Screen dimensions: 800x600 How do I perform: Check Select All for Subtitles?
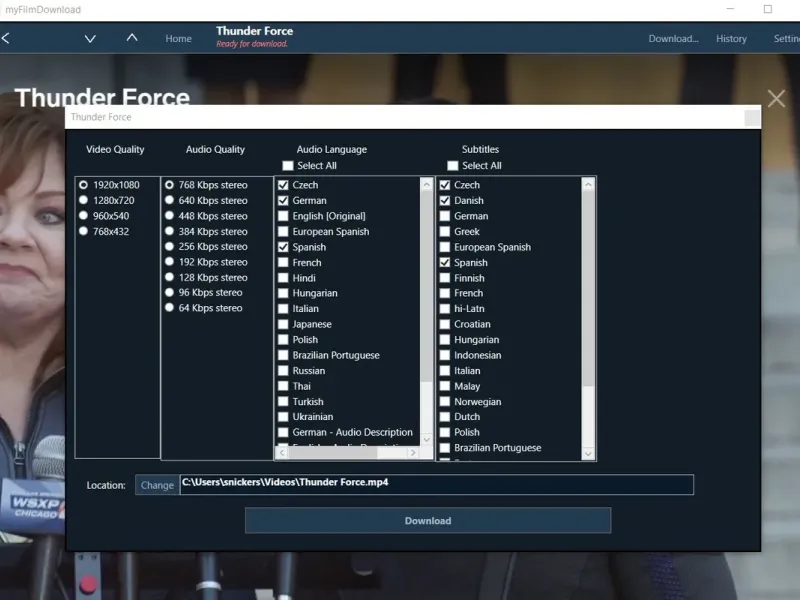[453, 165]
